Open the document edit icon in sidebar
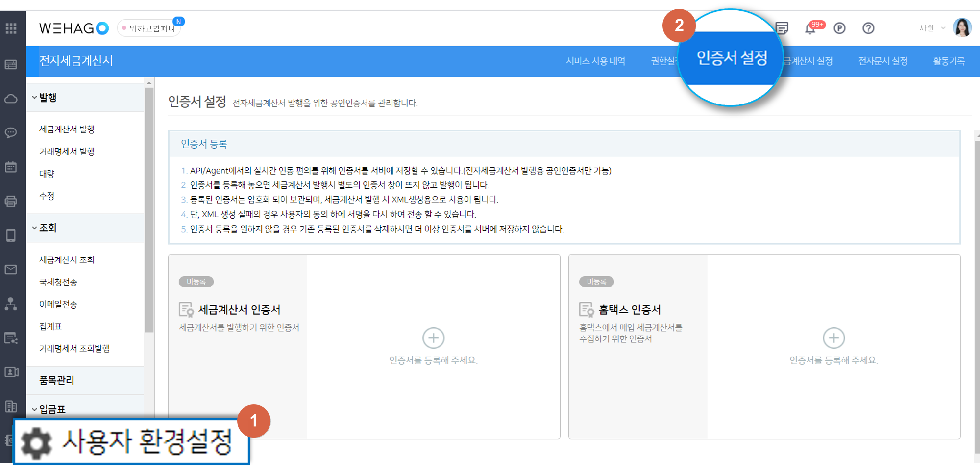The width and height of the screenshot is (980, 466). 11,338
